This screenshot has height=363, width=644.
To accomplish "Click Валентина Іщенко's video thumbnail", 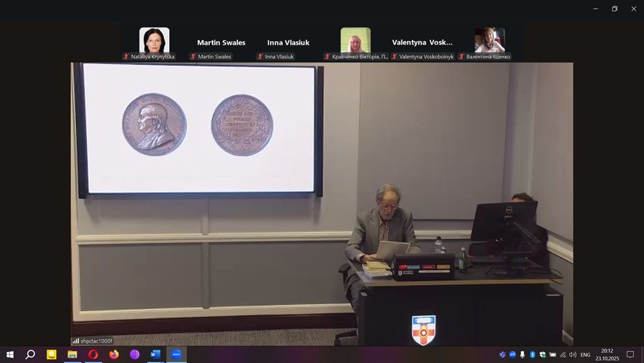I will click(490, 40).
